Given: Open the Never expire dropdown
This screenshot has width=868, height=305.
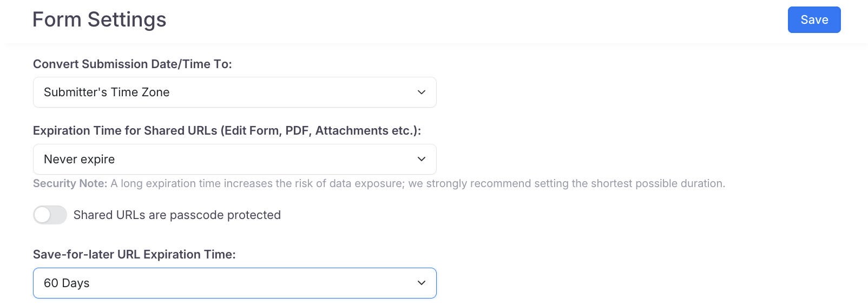Looking at the screenshot, I should 234,160.
